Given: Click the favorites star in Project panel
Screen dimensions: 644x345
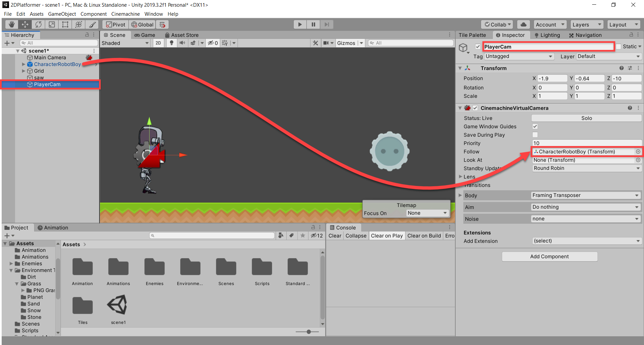Looking at the screenshot, I should point(303,235).
